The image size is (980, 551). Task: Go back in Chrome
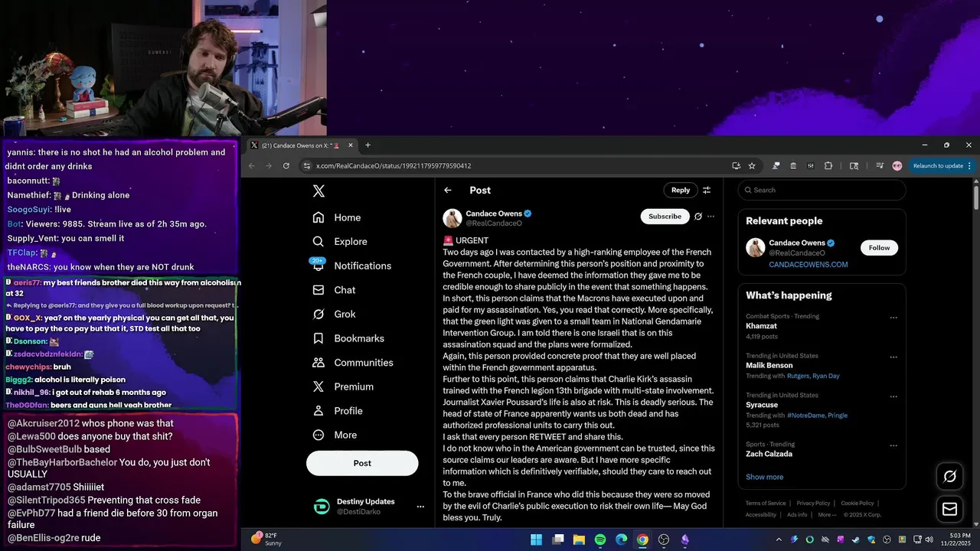pos(251,166)
